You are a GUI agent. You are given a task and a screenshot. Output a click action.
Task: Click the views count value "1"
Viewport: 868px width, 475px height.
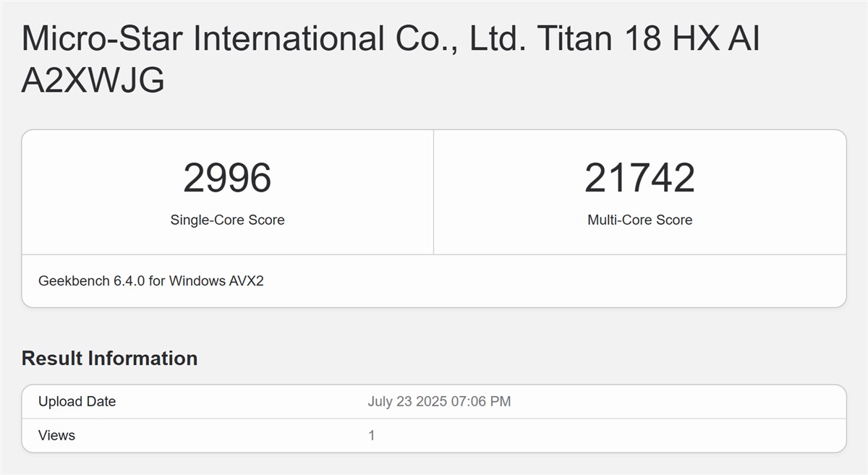pyautogui.click(x=372, y=435)
